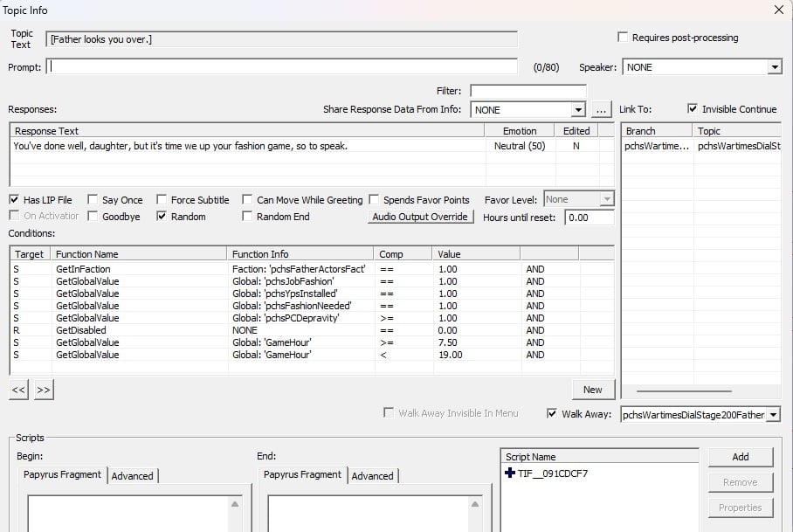Click the Link To horizontal scrollbar
Screen dimensions: 793x532
(684, 390)
